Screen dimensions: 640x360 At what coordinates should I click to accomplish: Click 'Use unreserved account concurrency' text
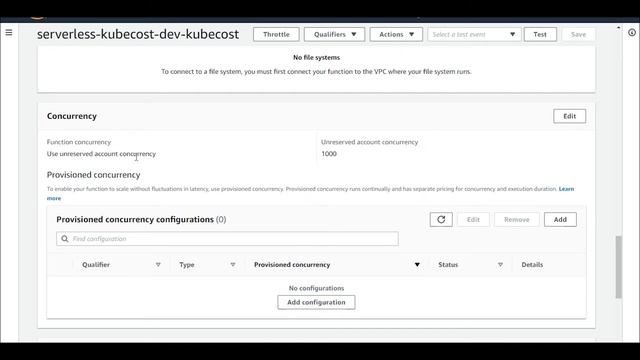(101, 154)
